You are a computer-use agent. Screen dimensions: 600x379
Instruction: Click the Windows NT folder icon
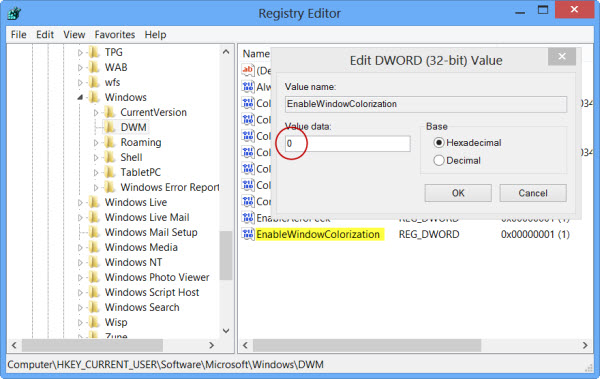(94, 262)
